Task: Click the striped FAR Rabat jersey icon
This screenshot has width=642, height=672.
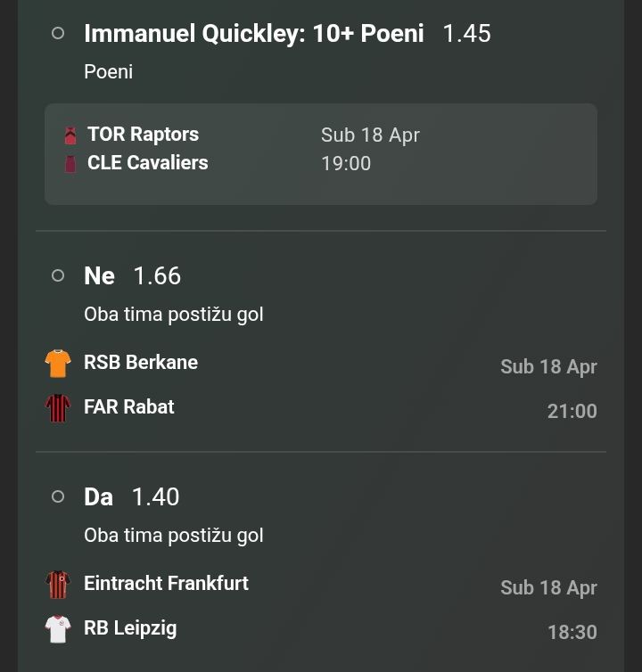Action: tap(58, 408)
